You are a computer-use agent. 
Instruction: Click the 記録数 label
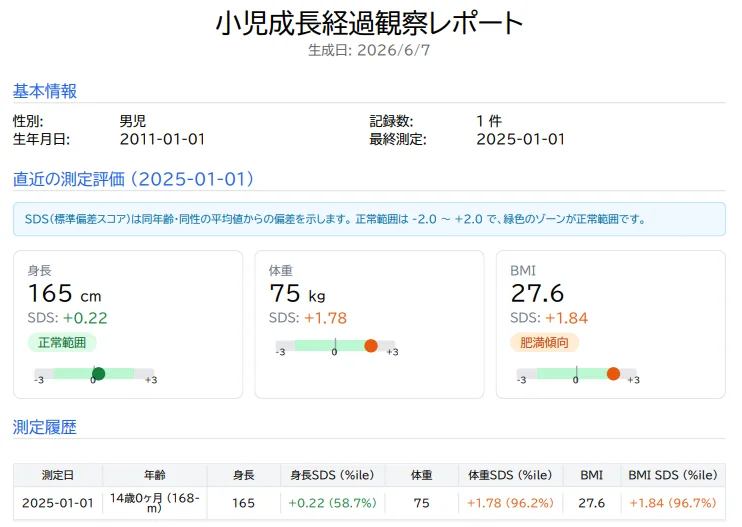click(x=391, y=121)
